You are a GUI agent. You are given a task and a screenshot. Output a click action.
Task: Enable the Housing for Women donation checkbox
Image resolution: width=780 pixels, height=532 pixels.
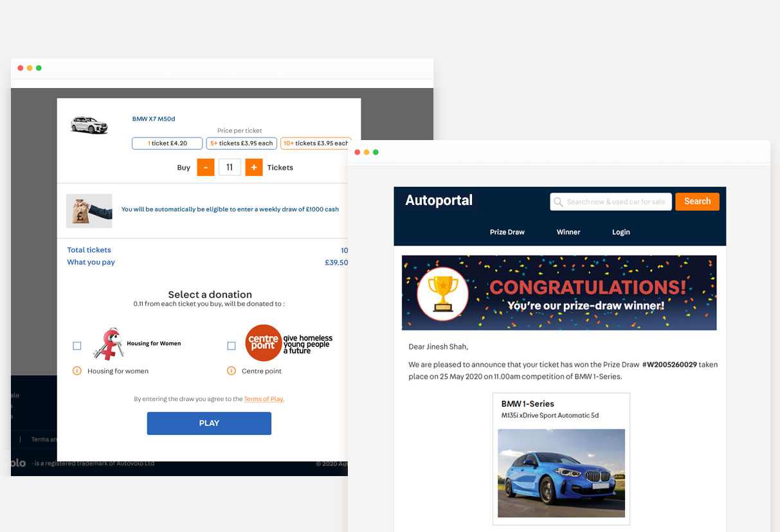click(x=77, y=346)
